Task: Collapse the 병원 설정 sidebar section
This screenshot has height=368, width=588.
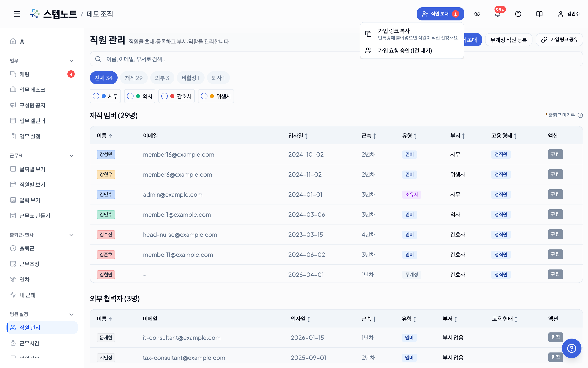Action: [x=71, y=314]
